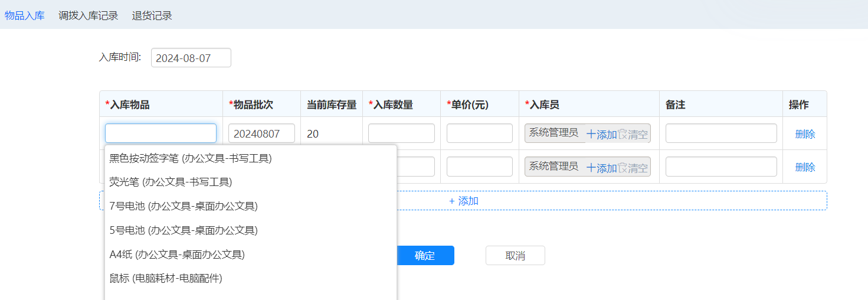This screenshot has width=868, height=300.
Task: Switch to 退货记录 tab
Action: pos(152,15)
